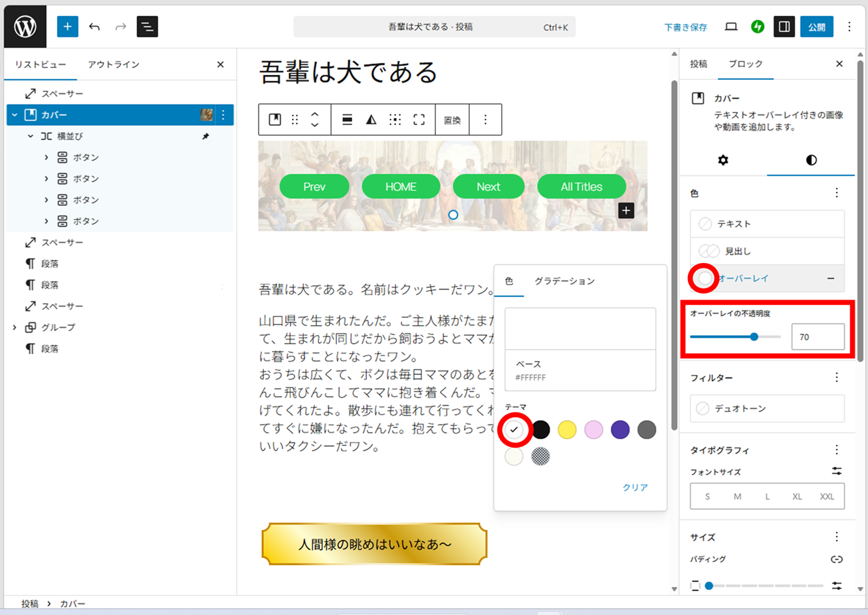
Task: Click the 公開 publish button
Action: [x=816, y=27]
